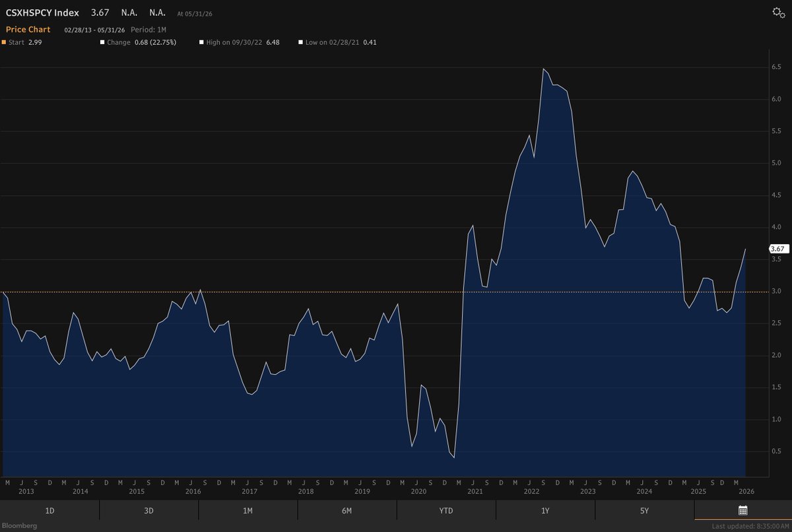Click the Bloomberg logo text
792x532 pixels.
(x=18, y=525)
